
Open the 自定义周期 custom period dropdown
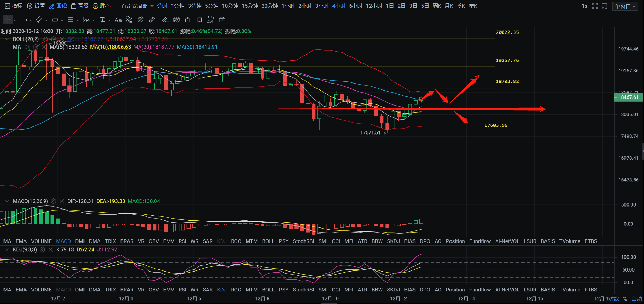pyautogui.click(x=137, y=6)
